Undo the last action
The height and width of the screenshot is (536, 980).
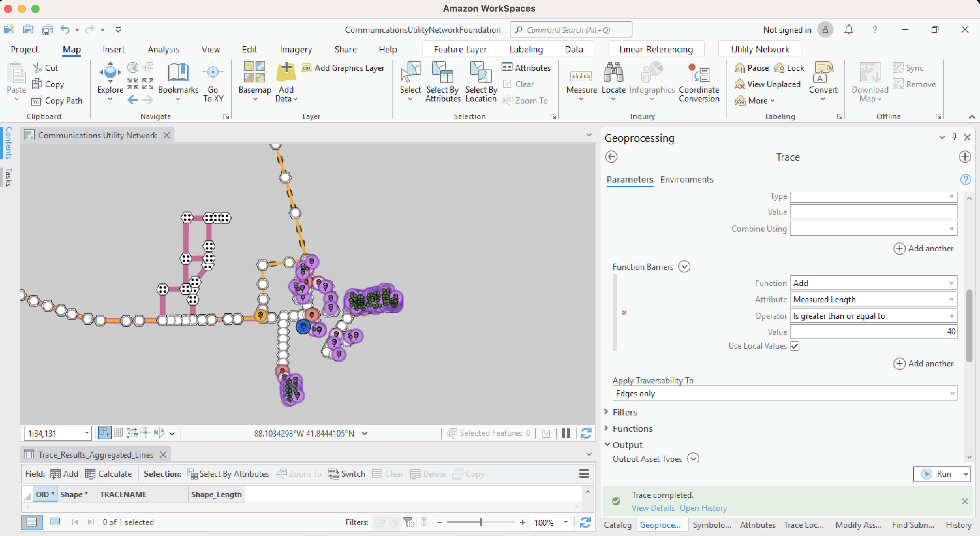(x=65, y=30)
